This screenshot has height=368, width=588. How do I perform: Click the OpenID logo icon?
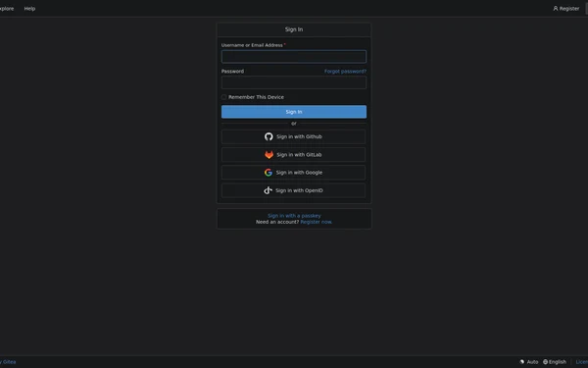click(x=268, y=190)
